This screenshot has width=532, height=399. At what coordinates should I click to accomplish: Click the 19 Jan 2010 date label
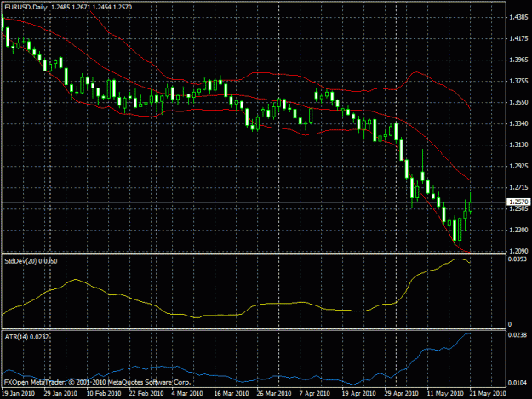point(18,394)
